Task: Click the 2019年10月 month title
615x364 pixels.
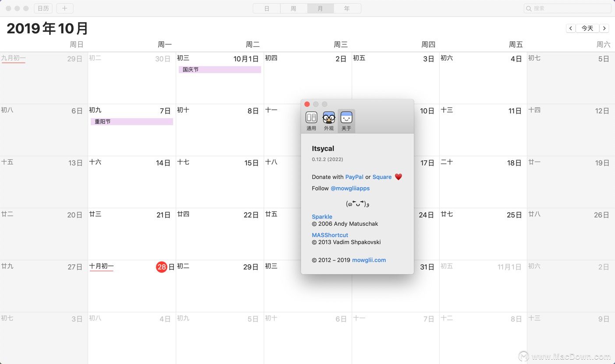Action: tap(48, 28)
